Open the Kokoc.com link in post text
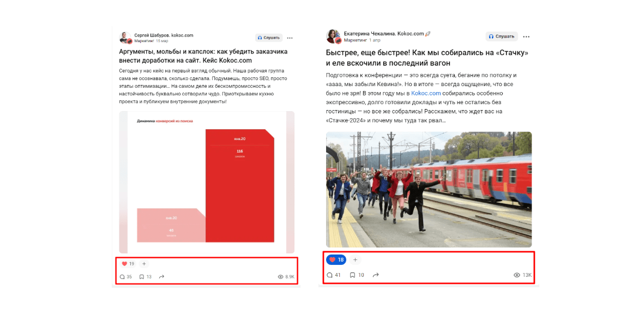 [x=425, y=93]
